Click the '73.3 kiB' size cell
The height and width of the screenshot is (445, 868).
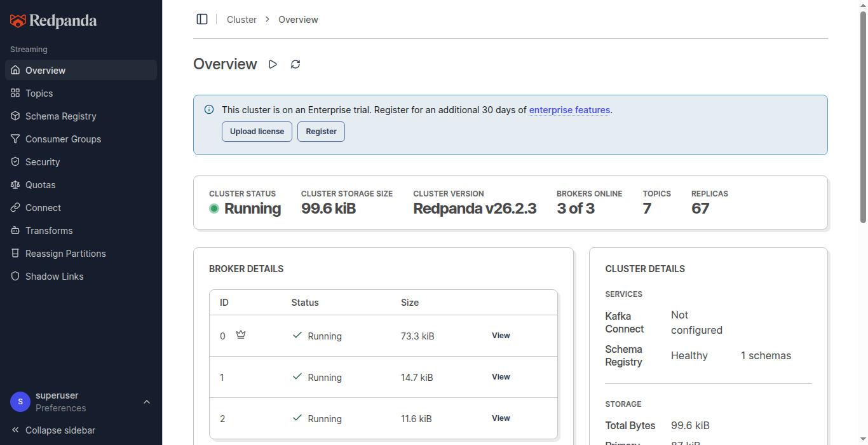417,336
